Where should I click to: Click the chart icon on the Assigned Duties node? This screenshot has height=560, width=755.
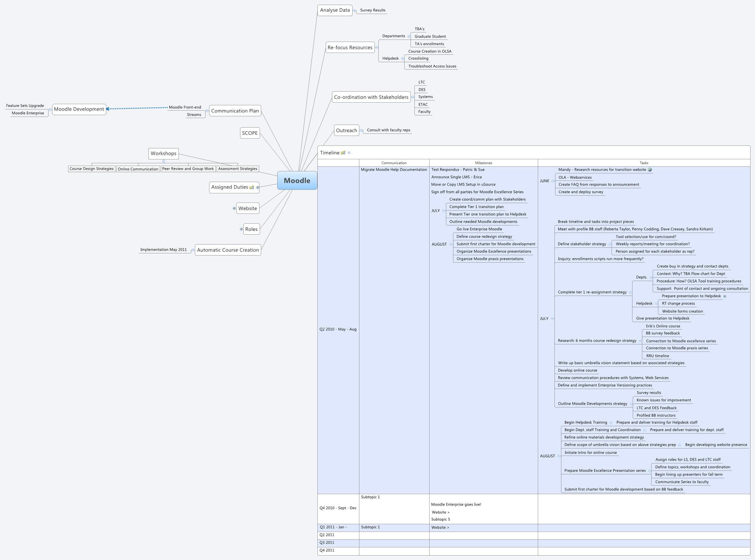click(252, 187)
